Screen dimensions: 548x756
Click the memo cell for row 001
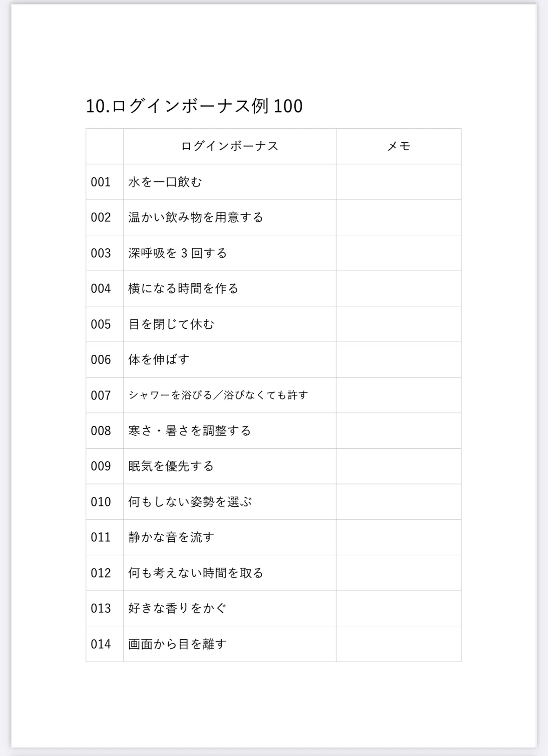point(399,182)
